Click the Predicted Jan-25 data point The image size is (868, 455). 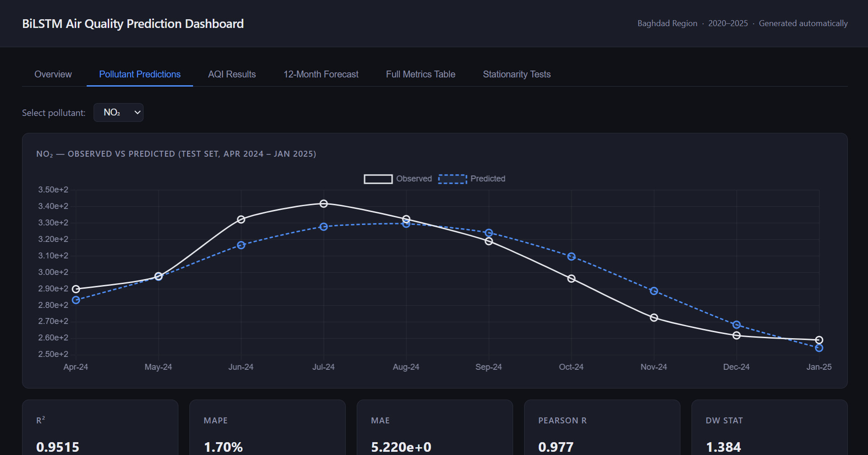coord(819,348)
